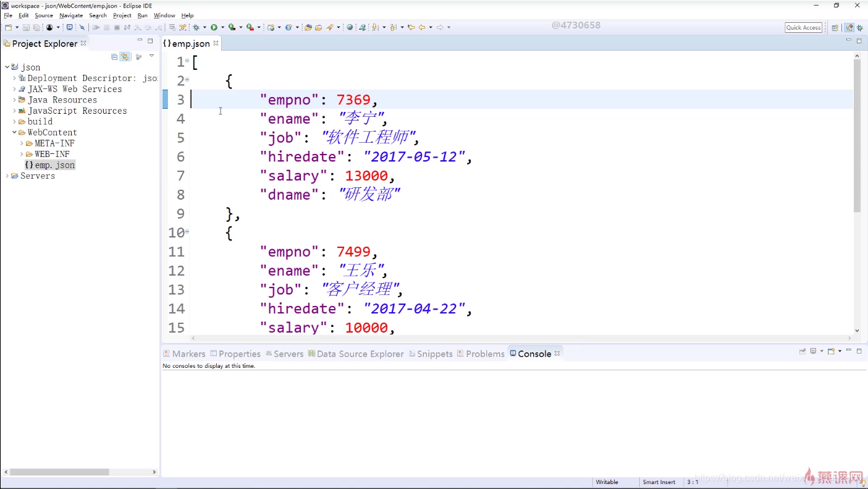The height and width of the screenshot is (489, 868).
Task: Switch to the Markers tab
Action: (x=184, y=354)
